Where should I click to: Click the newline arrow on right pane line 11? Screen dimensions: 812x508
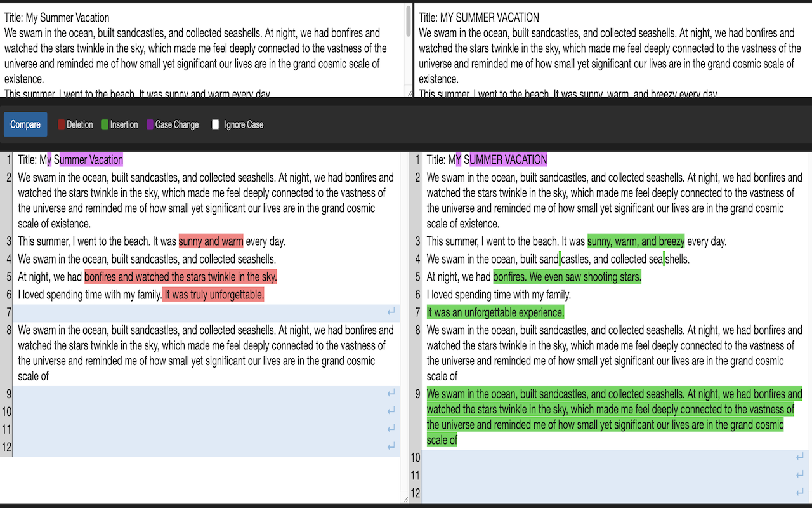(x=800, y=474)
